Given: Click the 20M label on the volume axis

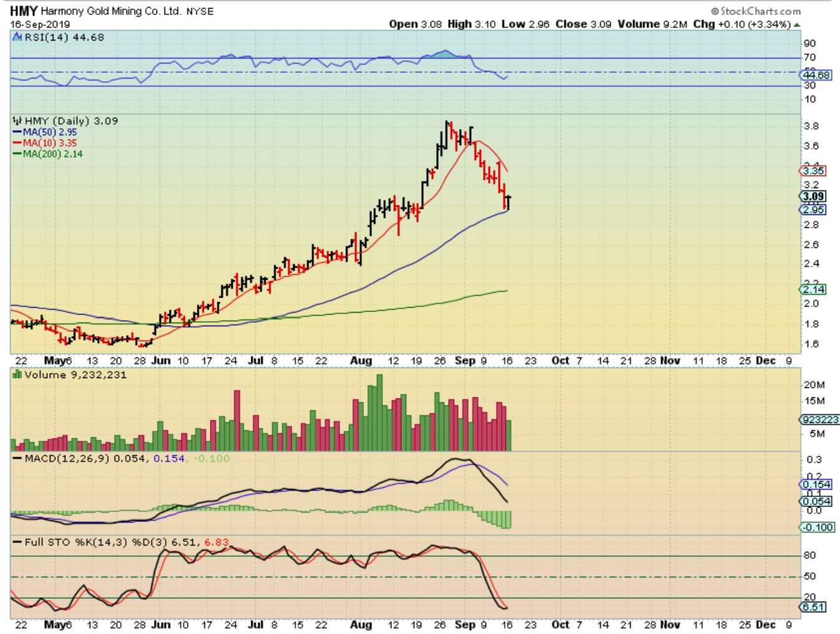Looking at the screenshot, I should coord(814,385).
